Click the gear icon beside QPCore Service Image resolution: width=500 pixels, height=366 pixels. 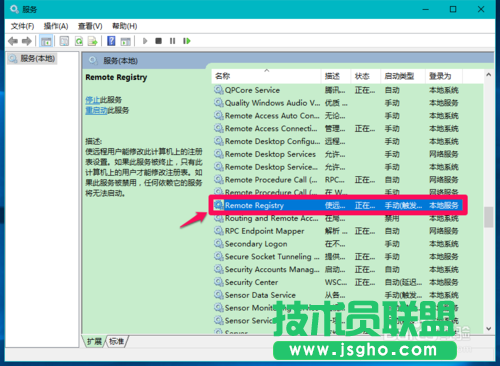(219, 90)
